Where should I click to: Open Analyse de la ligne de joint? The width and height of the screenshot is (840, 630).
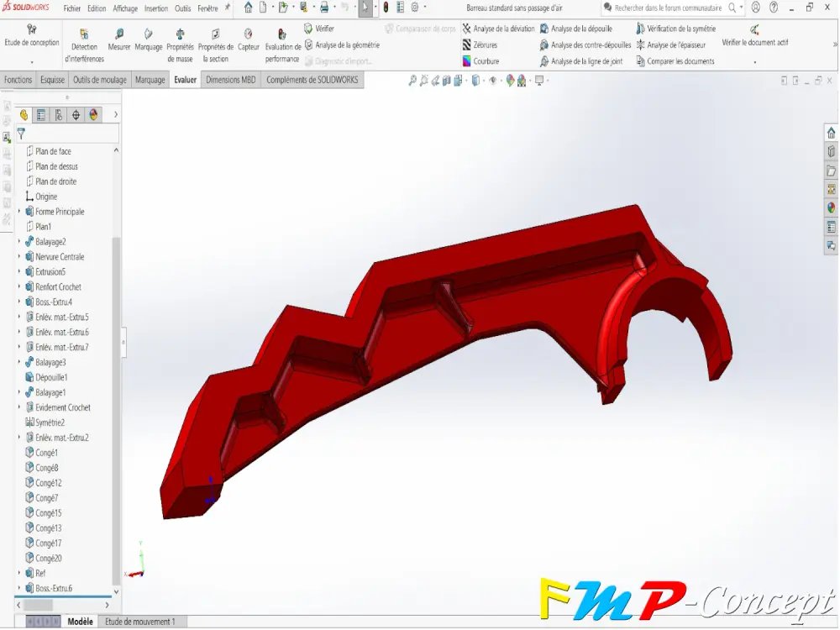(x=581, y=61)
